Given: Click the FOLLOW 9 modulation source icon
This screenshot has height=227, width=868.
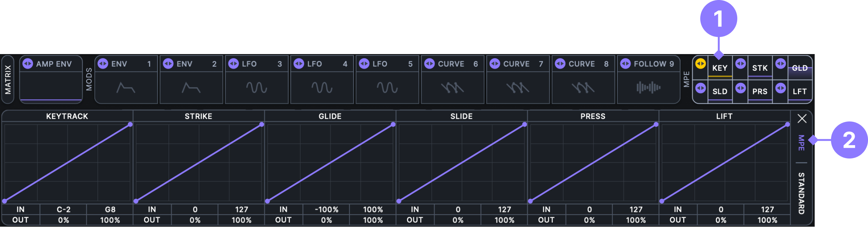Looking at the screenshot, I should 625,64.
